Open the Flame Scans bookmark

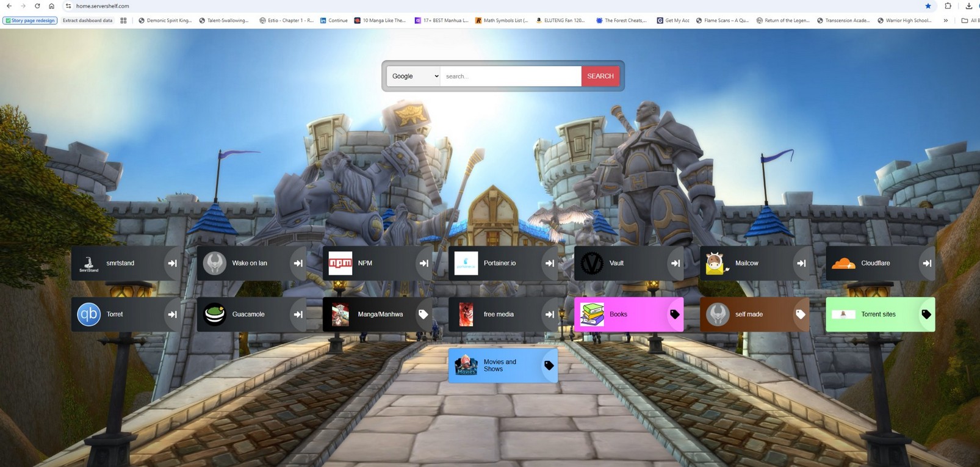(x=722, y=20)
